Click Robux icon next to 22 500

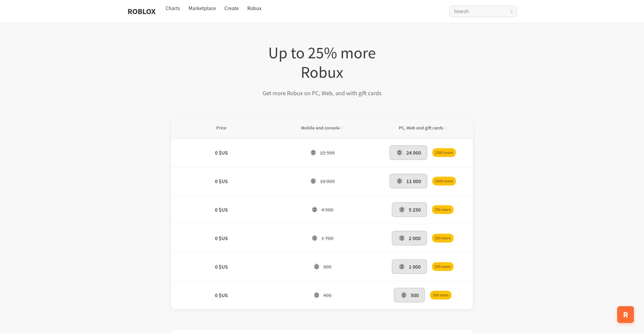(x=313, y=153)
